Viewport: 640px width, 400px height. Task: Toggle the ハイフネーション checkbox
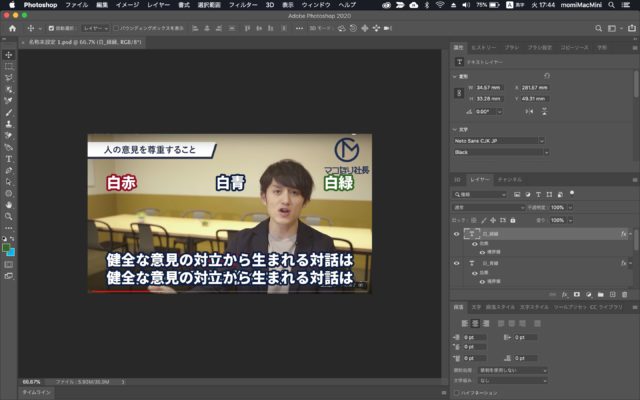click(456, 393)
